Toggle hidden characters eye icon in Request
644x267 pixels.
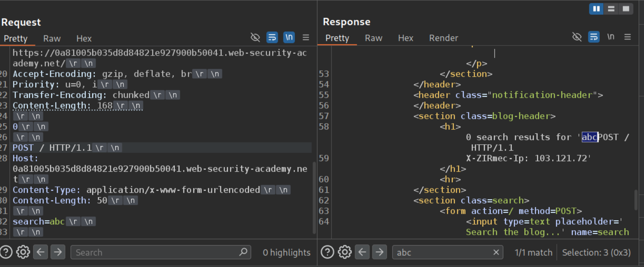(x=255, y=38)
